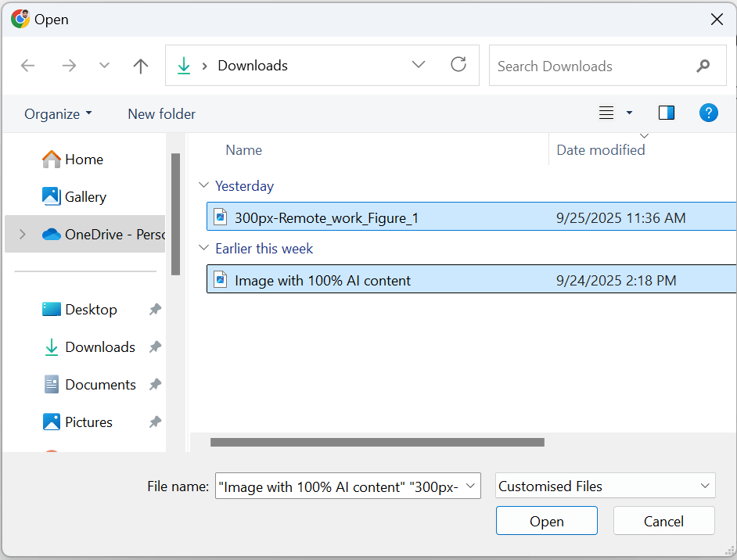This screenshot has width=737, height=560.
Task: Click New folder in the toolbar
Action: point(161,114)
